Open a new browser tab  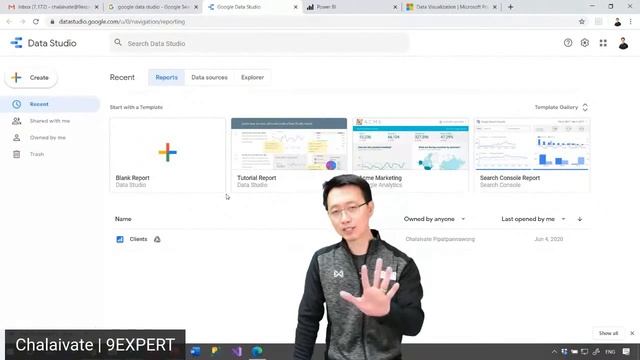click(x=510, y=7)
